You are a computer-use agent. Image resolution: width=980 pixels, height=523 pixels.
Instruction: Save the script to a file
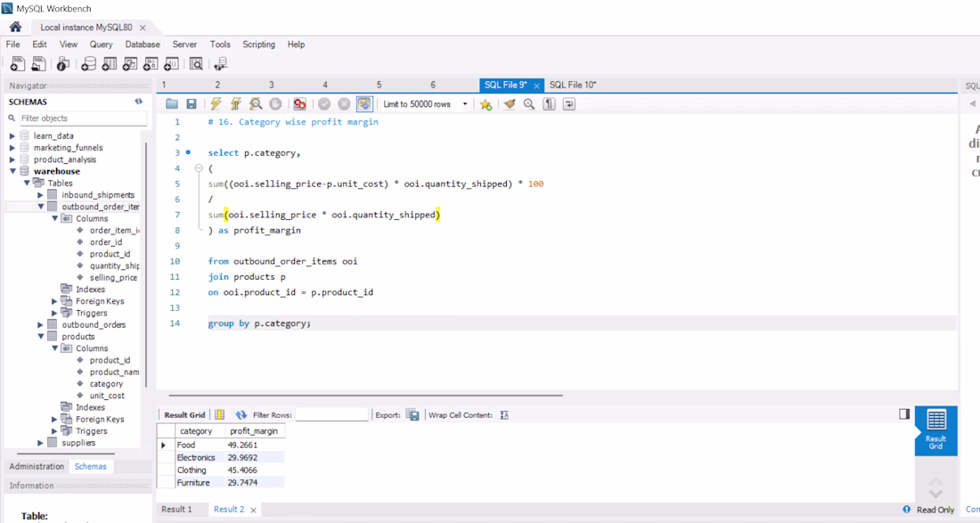[x=192, y=104]
